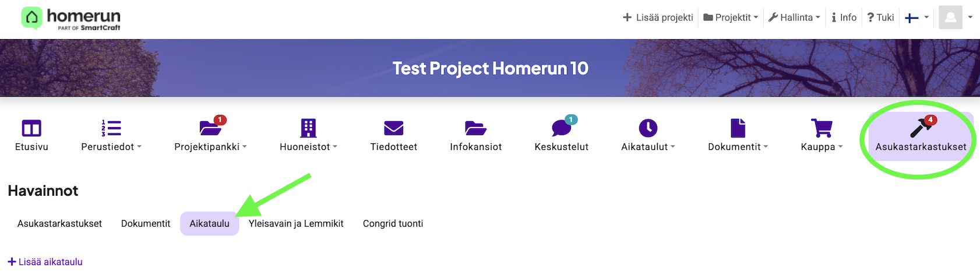Click the Lisää aikataulu link

(x=45, y=262)
